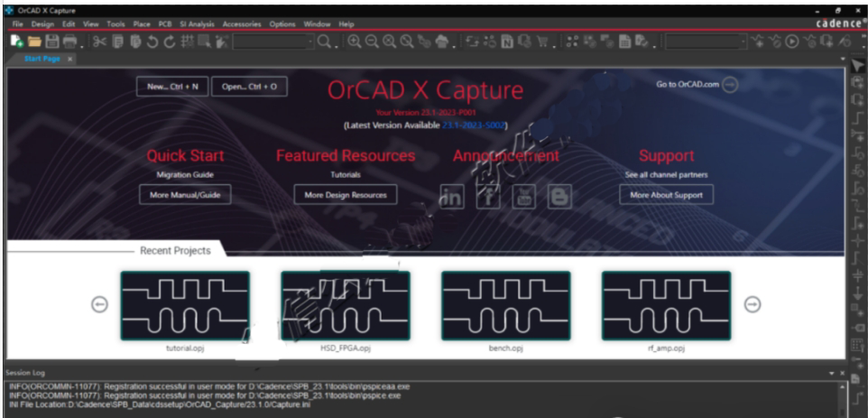Image resolution: width=868 pixels, height=418 pixels.
Task: Click the netlist N icon in toolbar
Action: click(x=507, y=41)
